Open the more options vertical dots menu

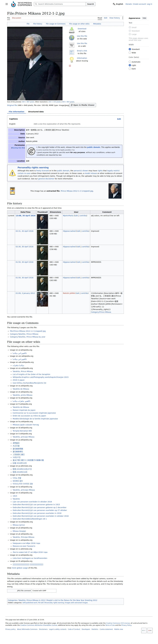[x=123, y=18]
